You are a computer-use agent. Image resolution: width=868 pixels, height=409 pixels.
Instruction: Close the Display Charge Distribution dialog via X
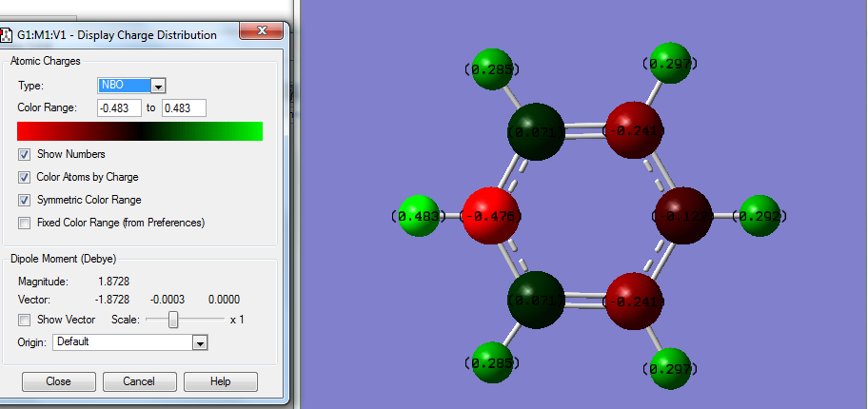262,30
